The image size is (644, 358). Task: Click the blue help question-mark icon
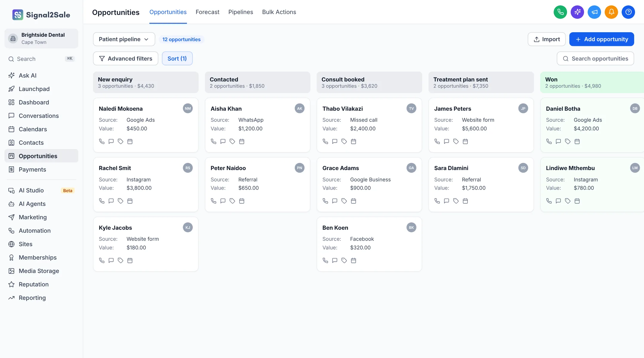coord(628,12)
